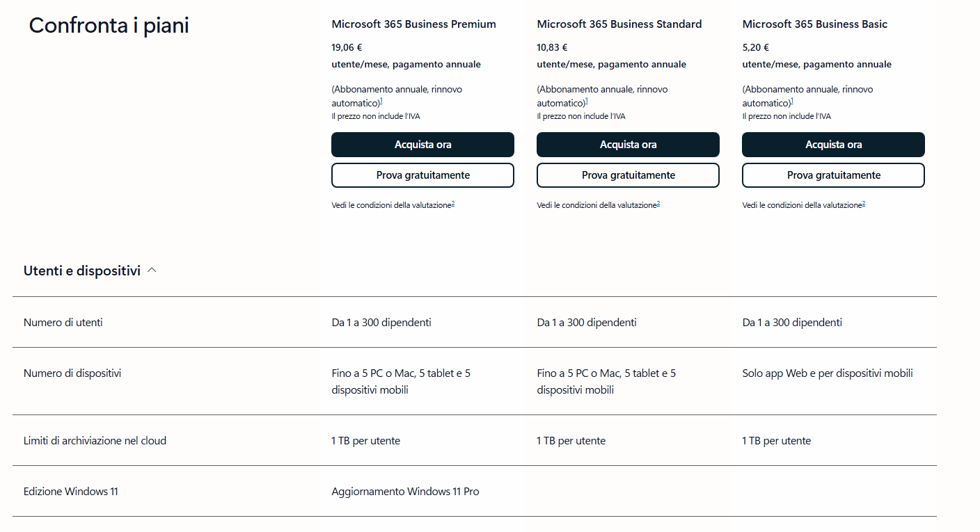This screenshot has width=980, height=532.
Task: Click Acquista ora for Business Standard
Action: [x=628, y=145]
